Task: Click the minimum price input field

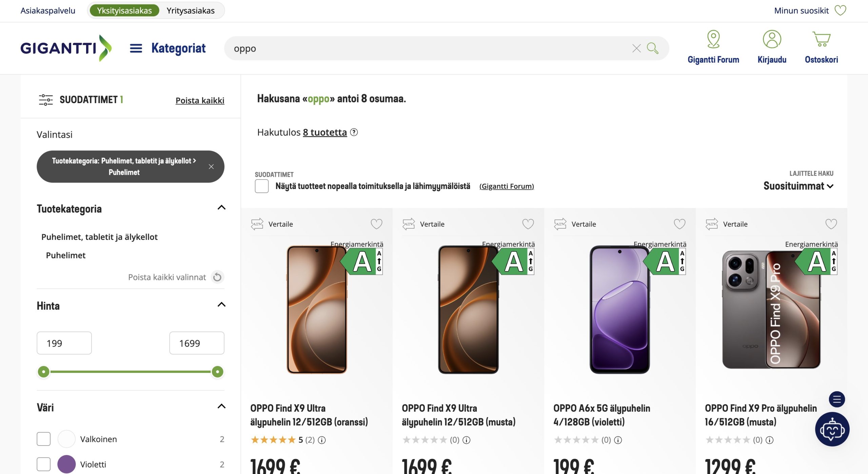Action: click(64, 343)
